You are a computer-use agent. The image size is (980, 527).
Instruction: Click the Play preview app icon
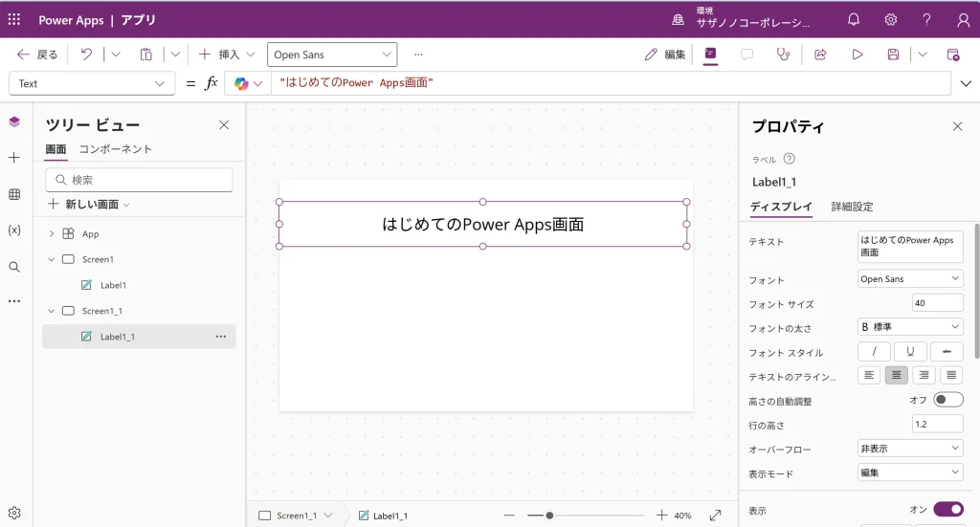[857, 55]
